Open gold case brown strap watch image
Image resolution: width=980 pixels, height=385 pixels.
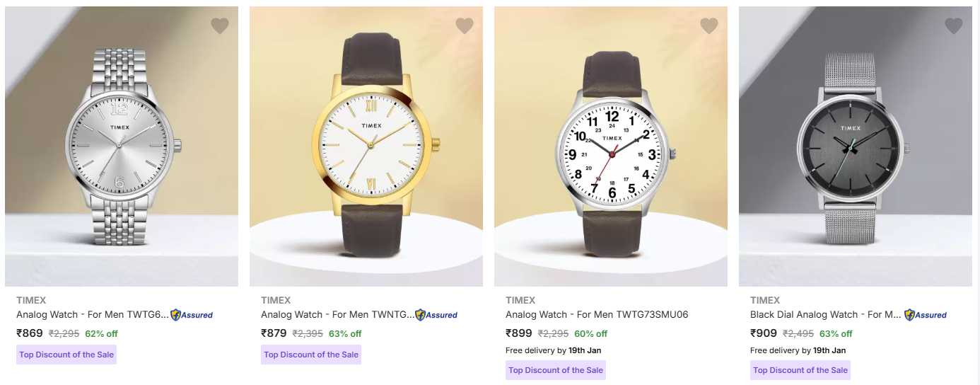coord(366,146)
